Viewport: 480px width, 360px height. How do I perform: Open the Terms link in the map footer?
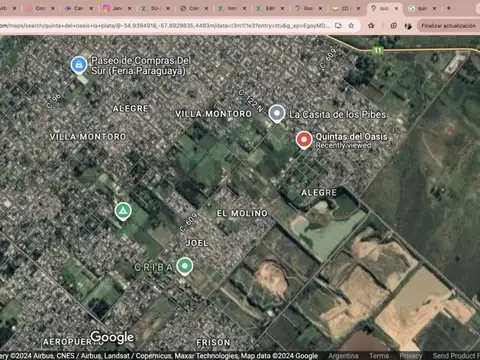coord(379,356)
